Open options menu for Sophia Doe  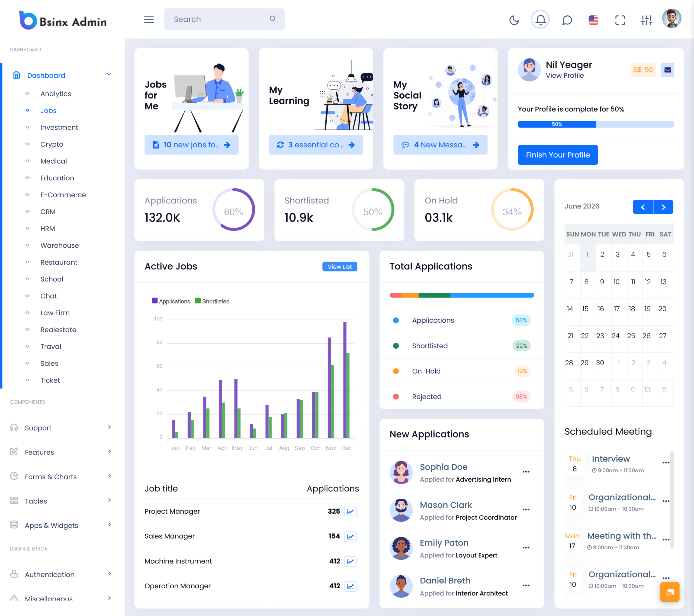click(x=526, y=472)
